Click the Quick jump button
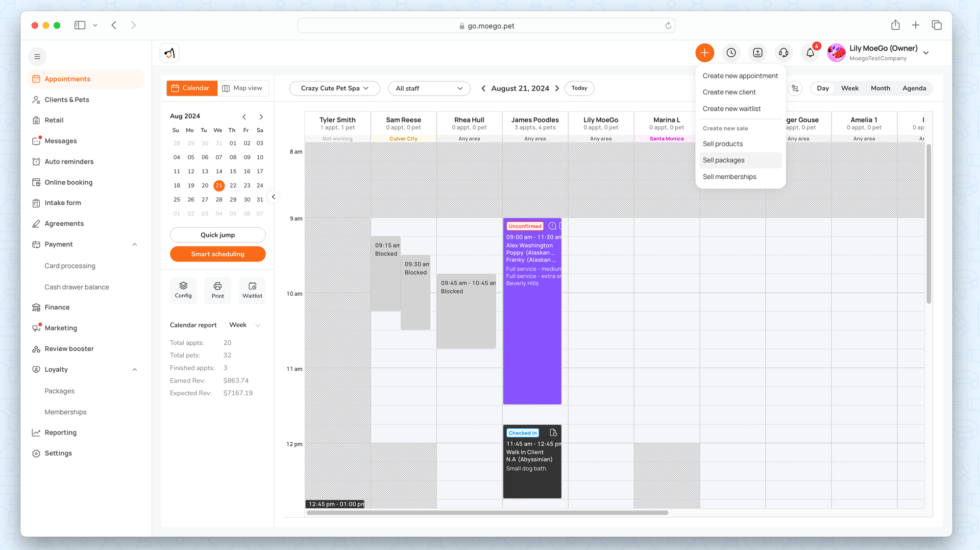 [218, 235]
